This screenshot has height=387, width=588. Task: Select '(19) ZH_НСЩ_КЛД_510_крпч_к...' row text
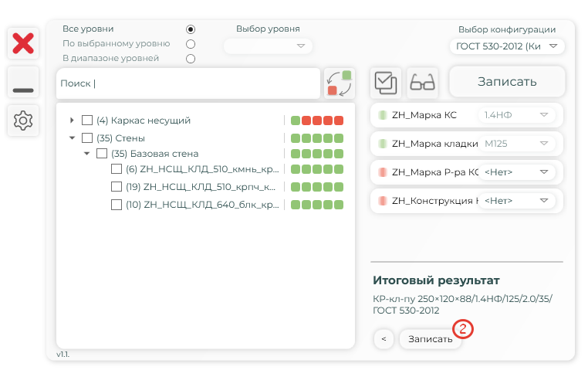201,187
